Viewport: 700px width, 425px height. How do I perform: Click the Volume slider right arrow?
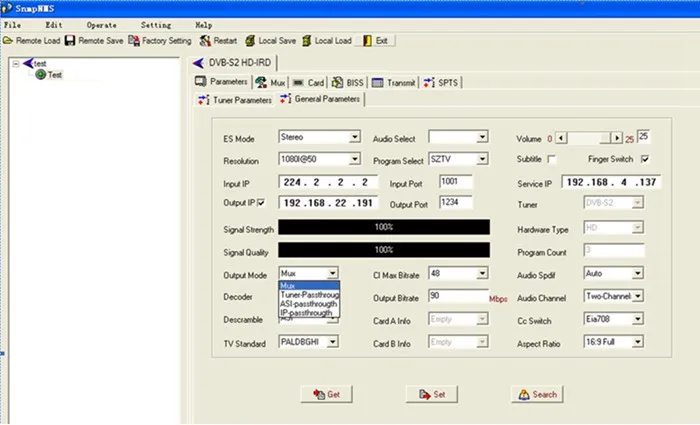(617, 138)
